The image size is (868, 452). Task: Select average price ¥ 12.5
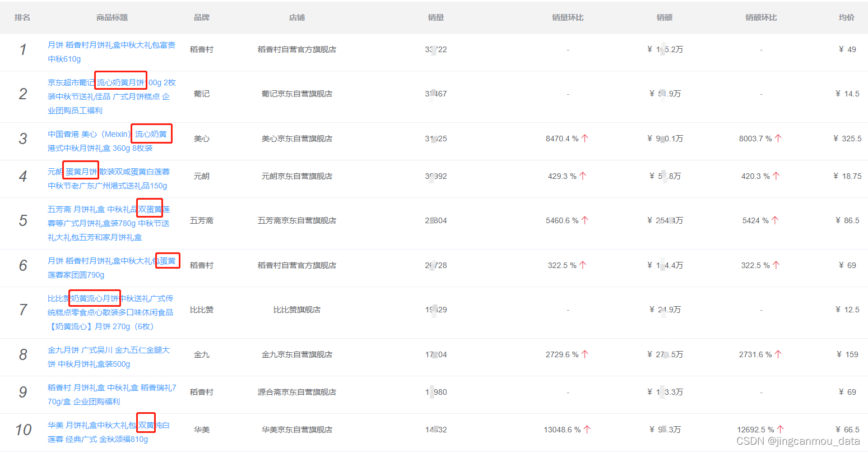click(x=847, y=310)
